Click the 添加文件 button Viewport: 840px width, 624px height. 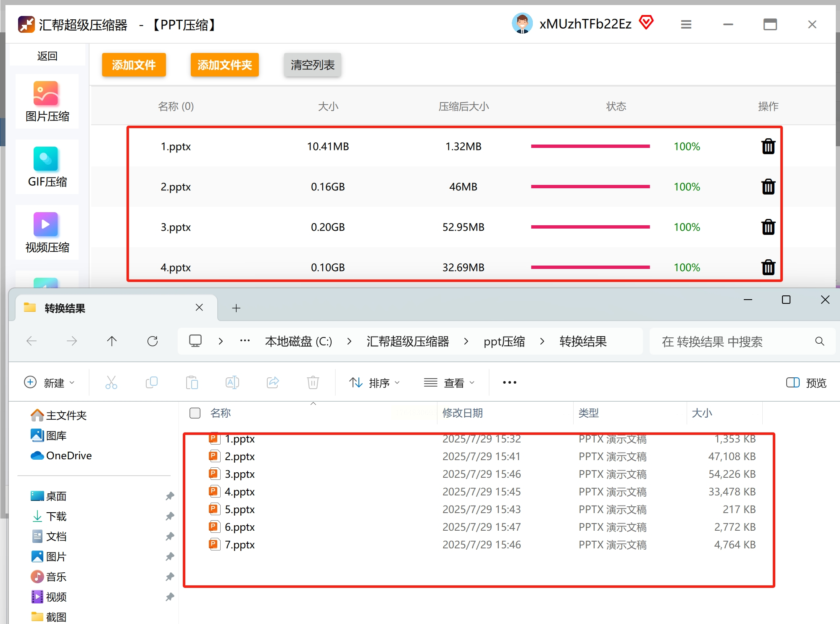click(x=134, y=65)
